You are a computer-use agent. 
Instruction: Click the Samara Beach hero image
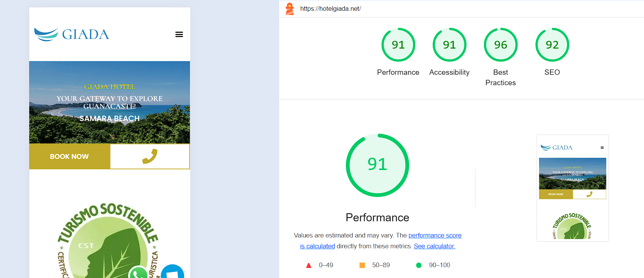coord(110,103)
